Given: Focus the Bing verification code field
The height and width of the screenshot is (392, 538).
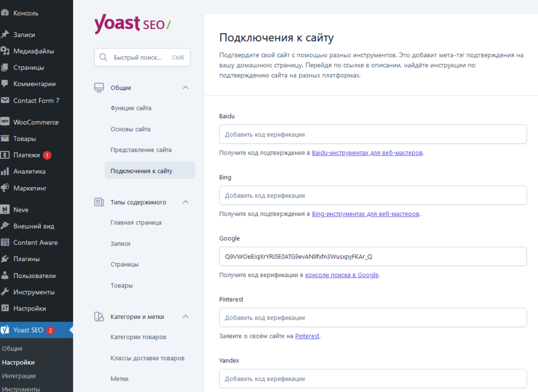Looking at the screenshot, I should point(373,195).
